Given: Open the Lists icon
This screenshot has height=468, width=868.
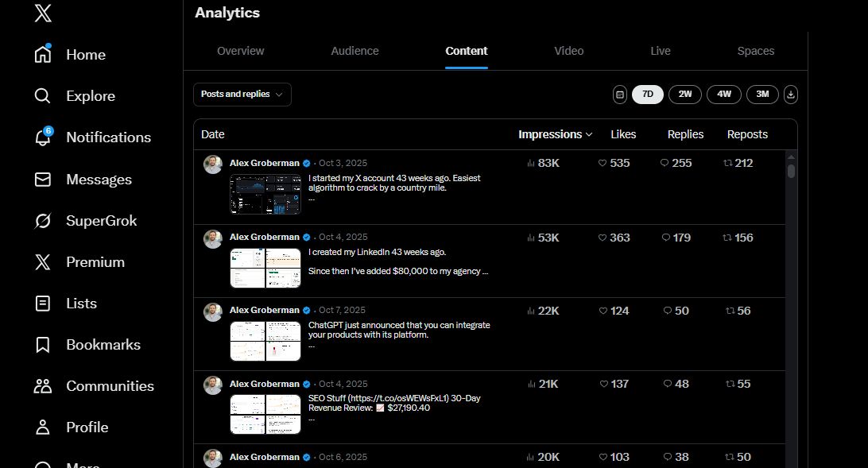Looking at the screenshot, I should point(43,304).
